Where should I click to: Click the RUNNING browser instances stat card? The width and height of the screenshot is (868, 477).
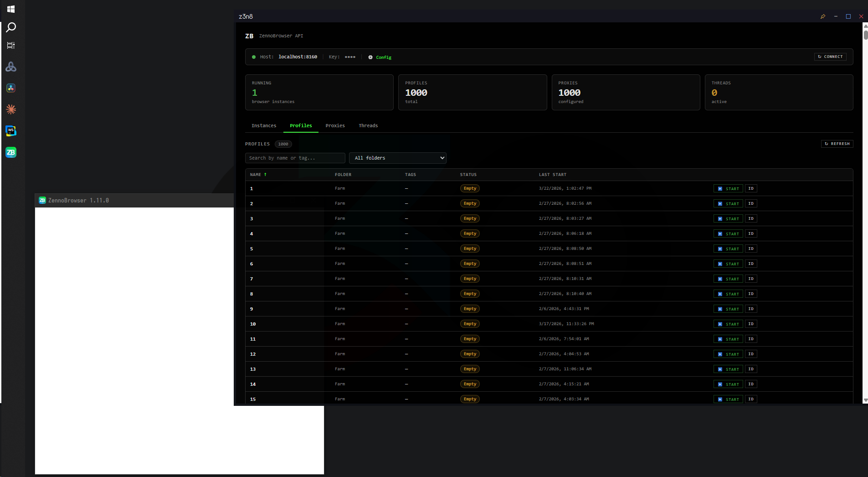pyautogui.click(x=319, y=92)
